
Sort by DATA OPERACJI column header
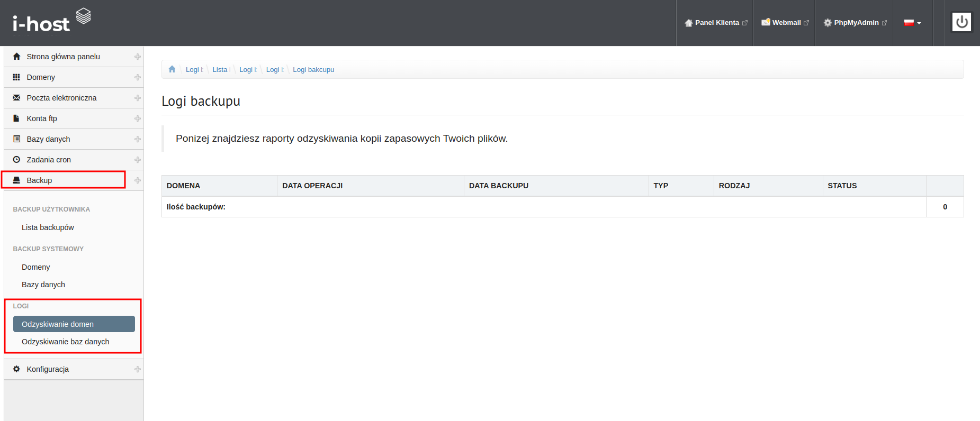[x=312, y=186]
